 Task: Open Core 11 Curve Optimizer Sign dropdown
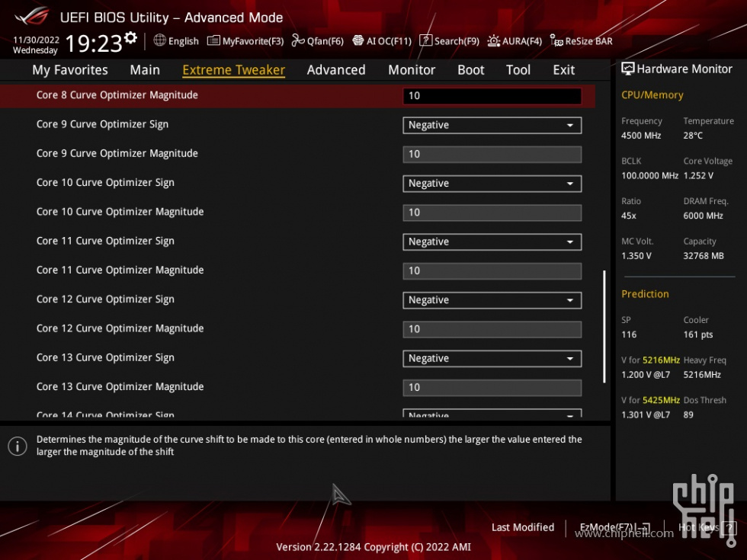click(x=492, y=242)
